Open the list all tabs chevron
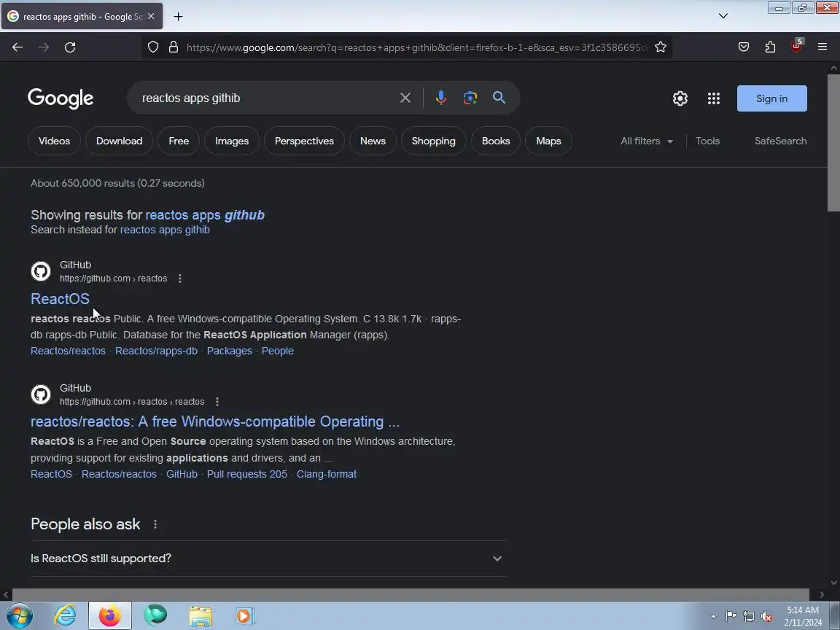Screen dimensions: 840x630 click(723, 16)
